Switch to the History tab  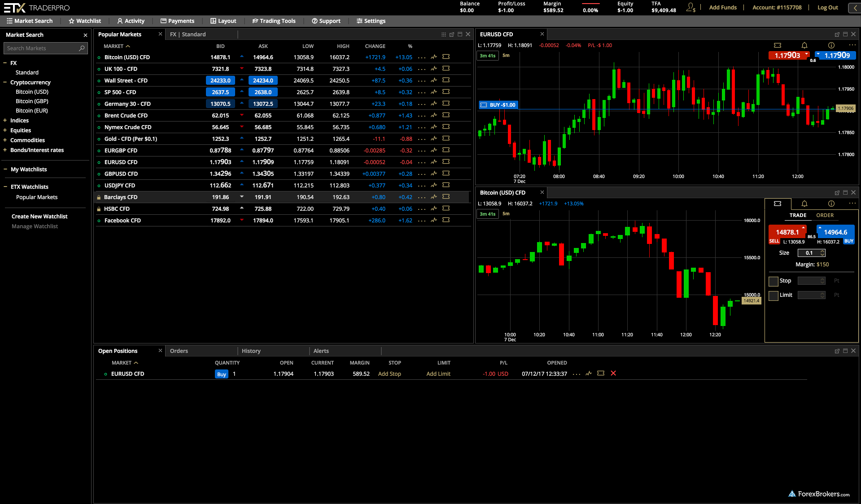(x=251, y=351)
